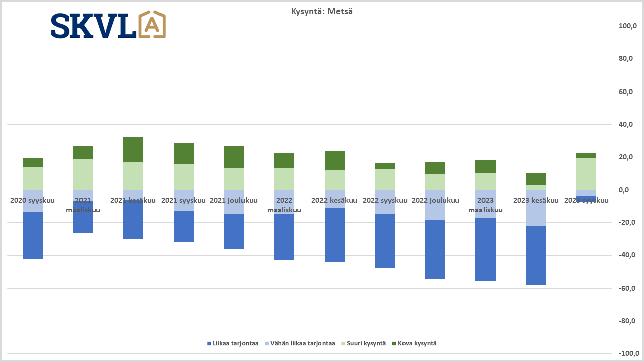Image resolution: width=644 pixels, height=362 pixels.
Task: Select the dark blue segment of 2020 syyskuu bar
Action: pyautogui.click(x=33, y=235)
